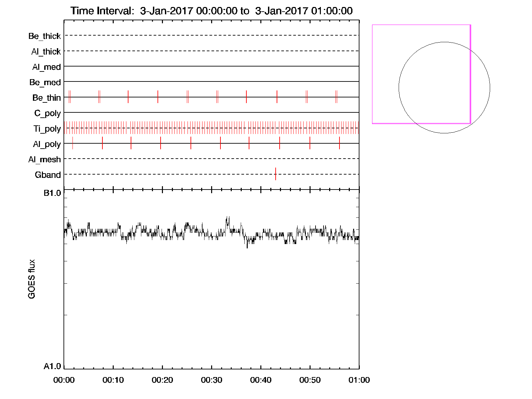Click the Be_thick row label
The height and width of the screenshot is (399, 532).
click(45, 36)
